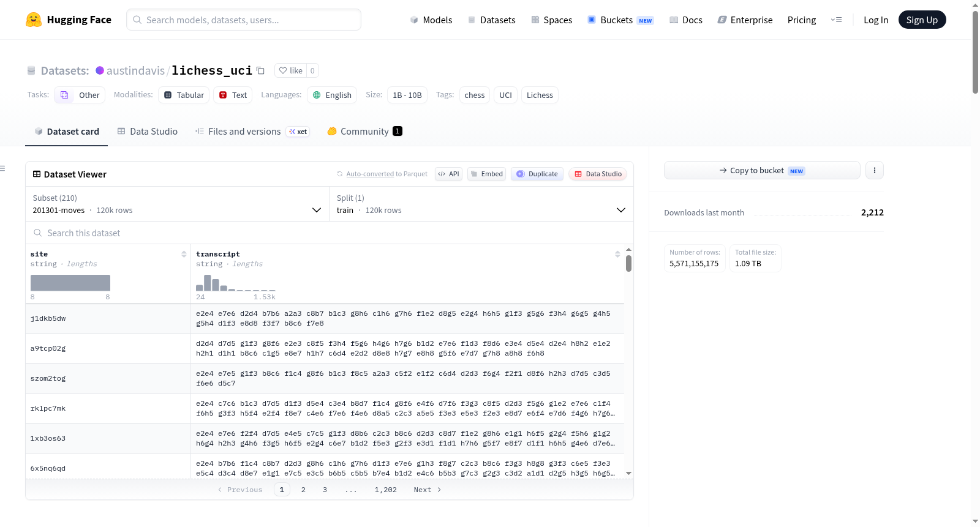Click the Lichess tag
The width and height of the screenshot is (980, 527).
click(x=540, y=95)
